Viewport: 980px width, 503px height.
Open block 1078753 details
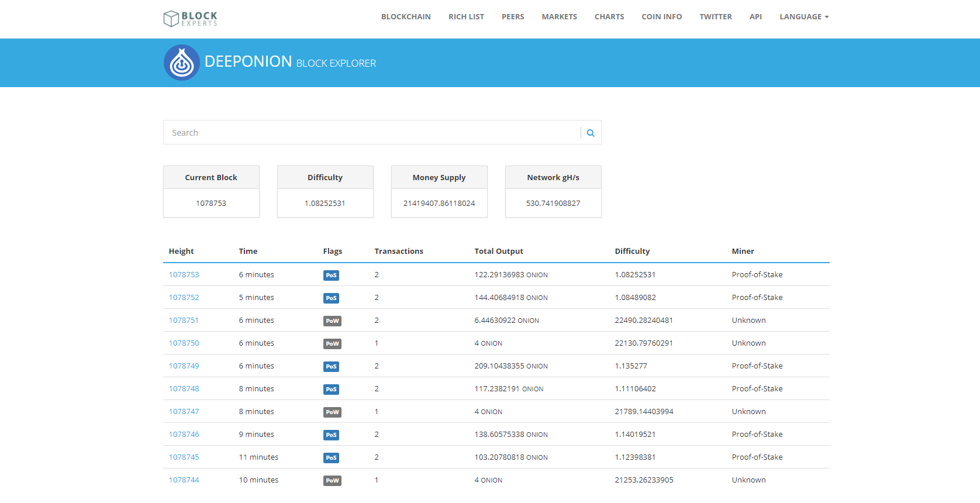click(184, 274)
